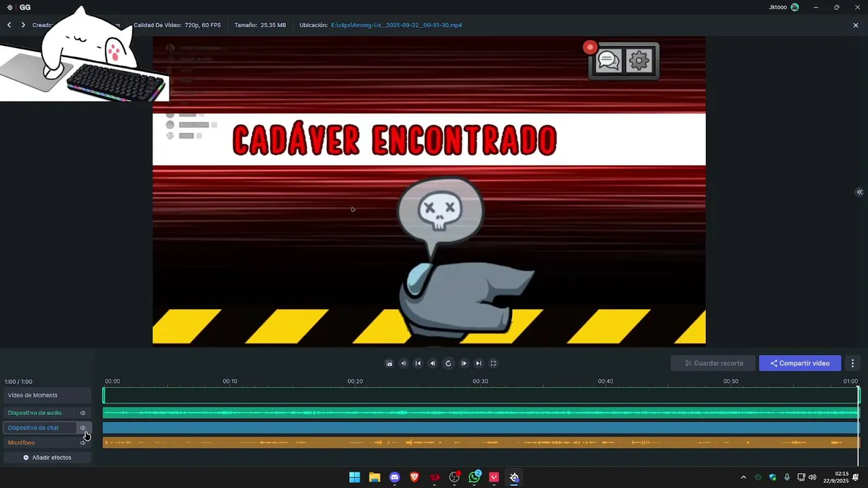
Task: Step back one frame in playback
Action: pos(433,363)
